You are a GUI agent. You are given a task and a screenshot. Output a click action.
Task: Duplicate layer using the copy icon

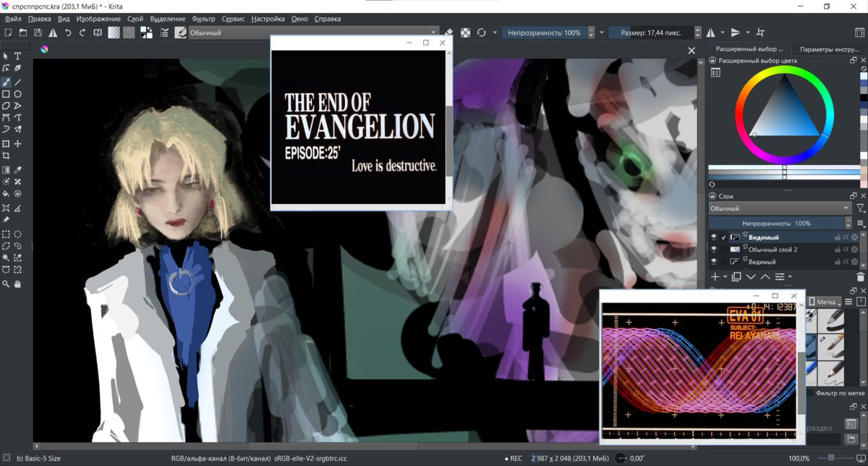[736, 277]
